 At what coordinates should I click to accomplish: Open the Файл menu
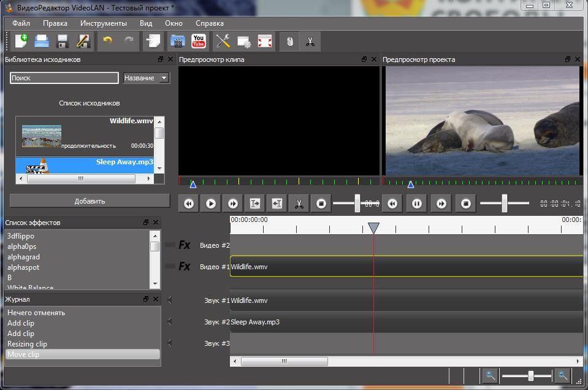click(x=21, y=23)
